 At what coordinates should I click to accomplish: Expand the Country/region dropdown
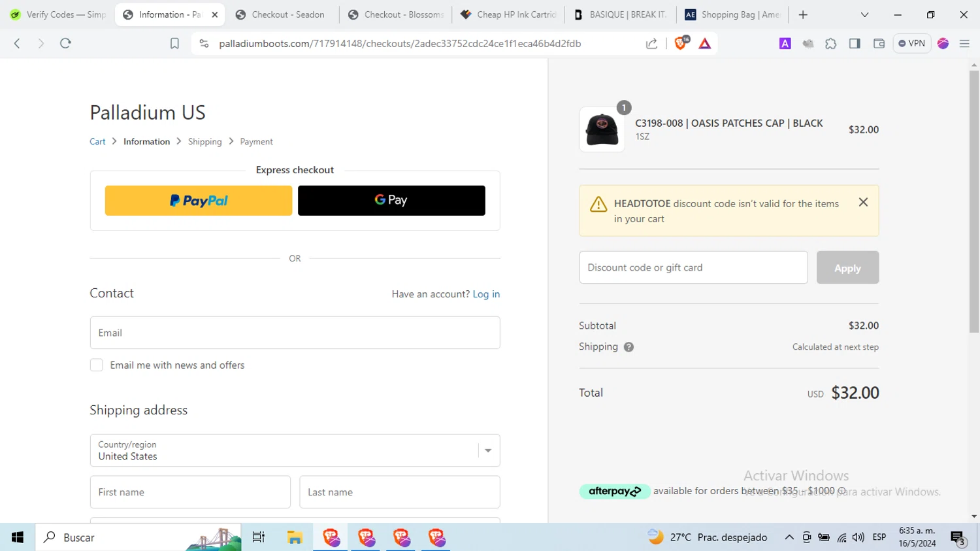click(295, 450)
